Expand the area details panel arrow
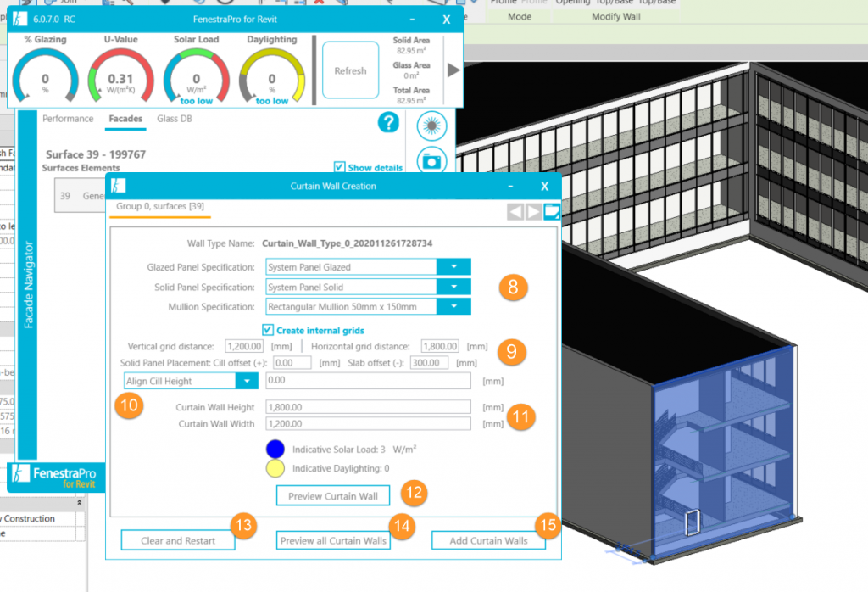Image resolution: width=868 pixels, height=592 pixels. click(x=453, y=70)
